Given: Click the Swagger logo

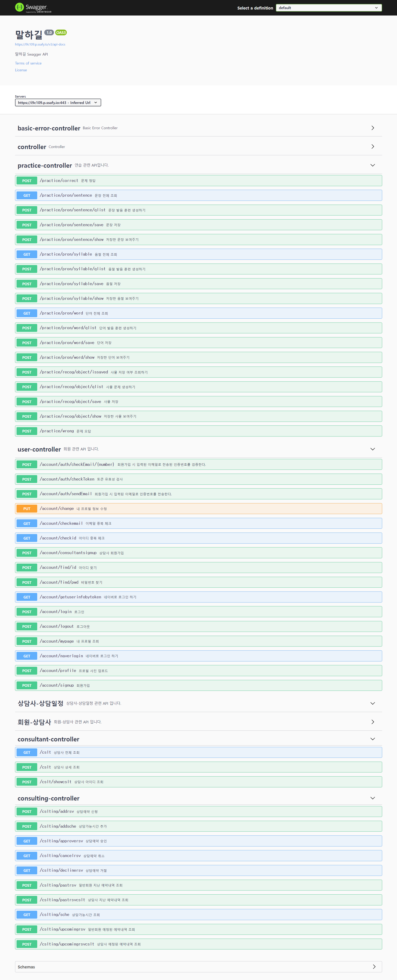Looking at the screenshot, I should click(x=32, y=7).
